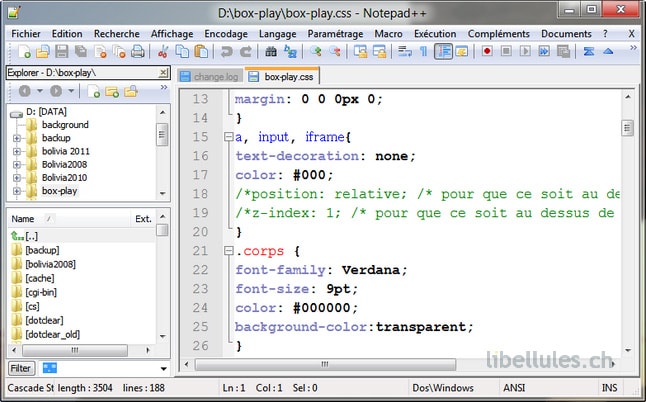Image resolution: width=646 pixels, height=402 pixels.
Task: Toggle indent guide icon
Action: pyautogui.click(x=443, y=51)
